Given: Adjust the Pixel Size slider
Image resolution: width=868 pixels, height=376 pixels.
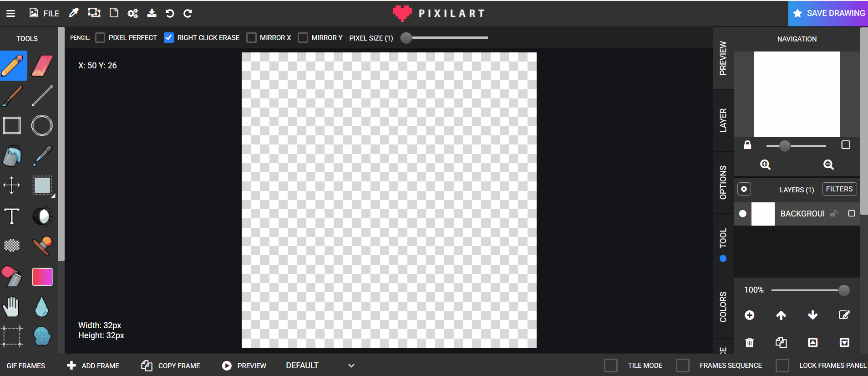Looking at the screenshot, I should (444, 38).
